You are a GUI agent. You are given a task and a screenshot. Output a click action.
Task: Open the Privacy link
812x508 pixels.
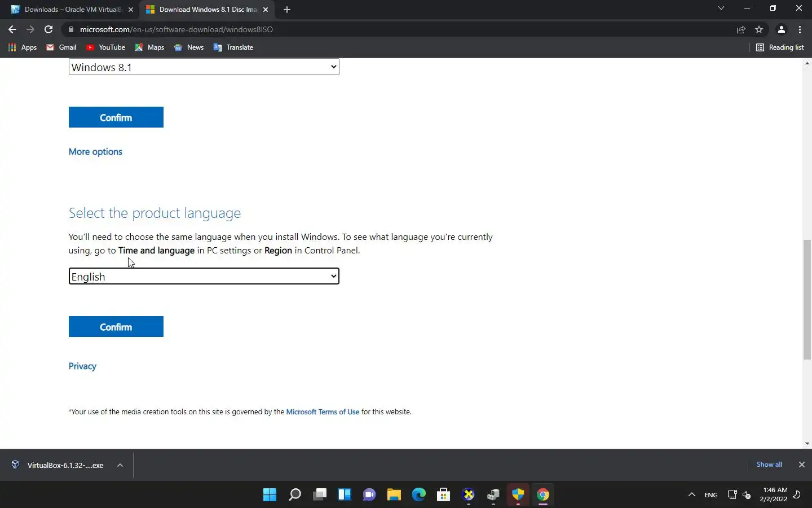click(82, 366)
